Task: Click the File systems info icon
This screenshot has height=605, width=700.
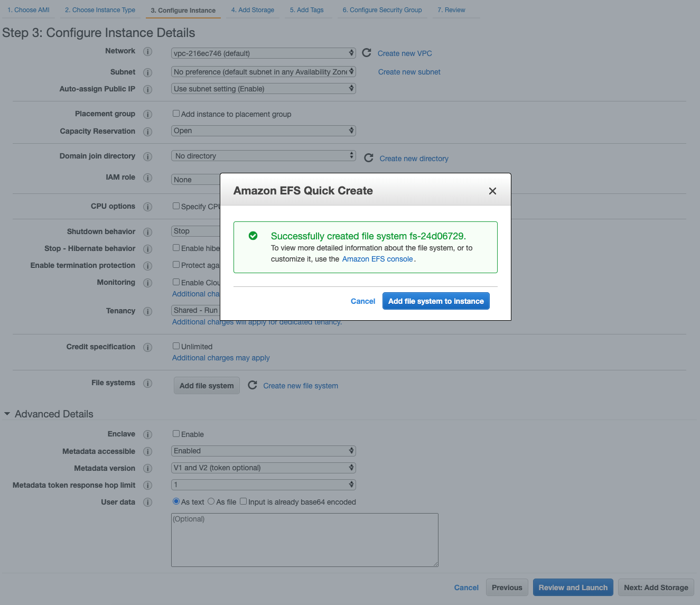Action: pos(148,383)
